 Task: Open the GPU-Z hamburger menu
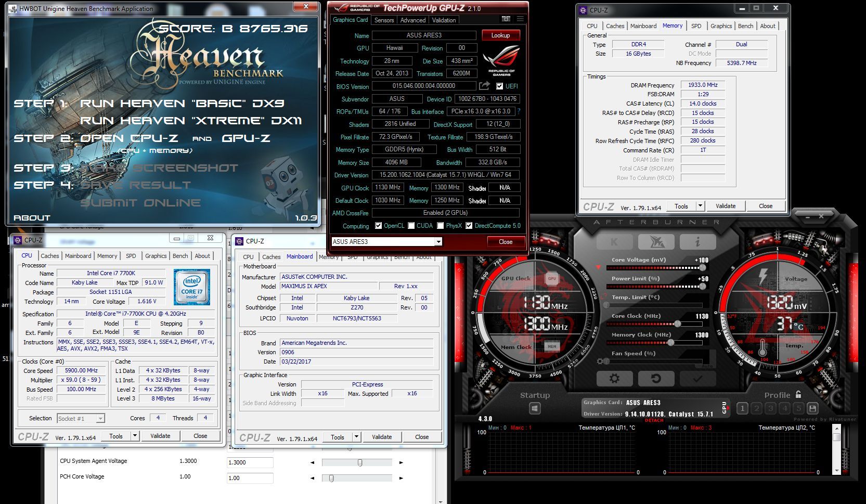520,19
